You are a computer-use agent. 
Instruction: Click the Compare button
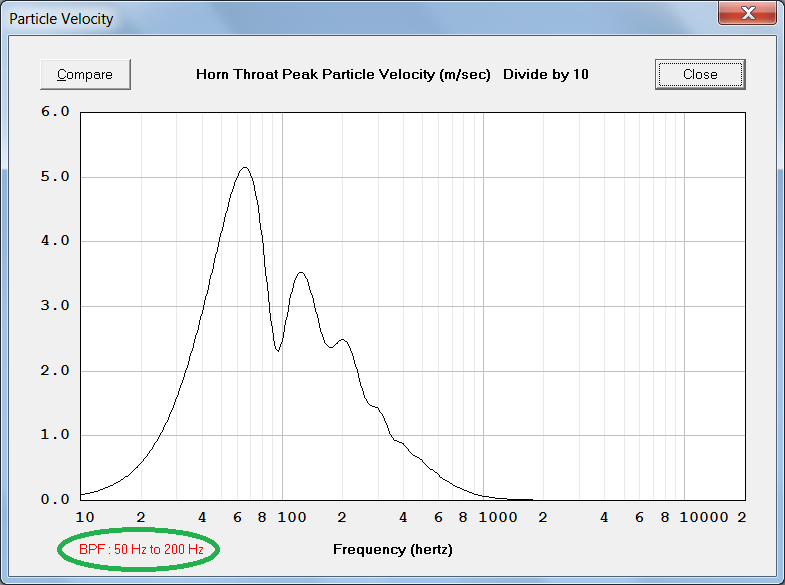[85, 74]
